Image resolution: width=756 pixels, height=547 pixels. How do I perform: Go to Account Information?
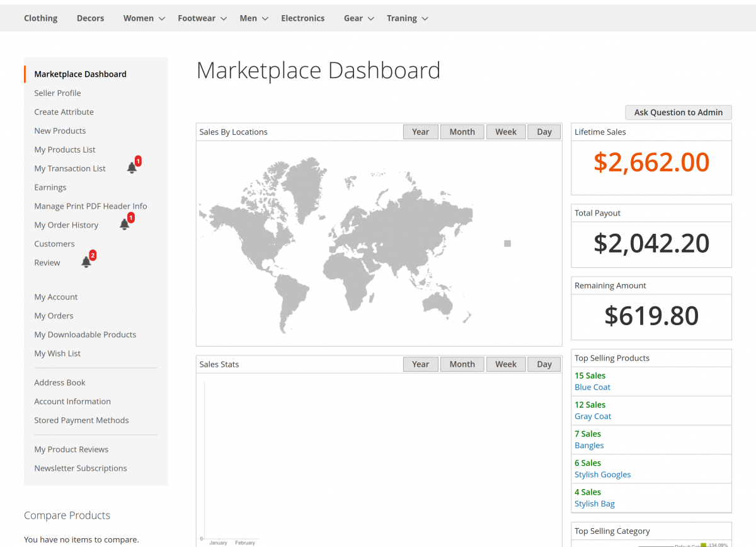click(x=72, y=401)
